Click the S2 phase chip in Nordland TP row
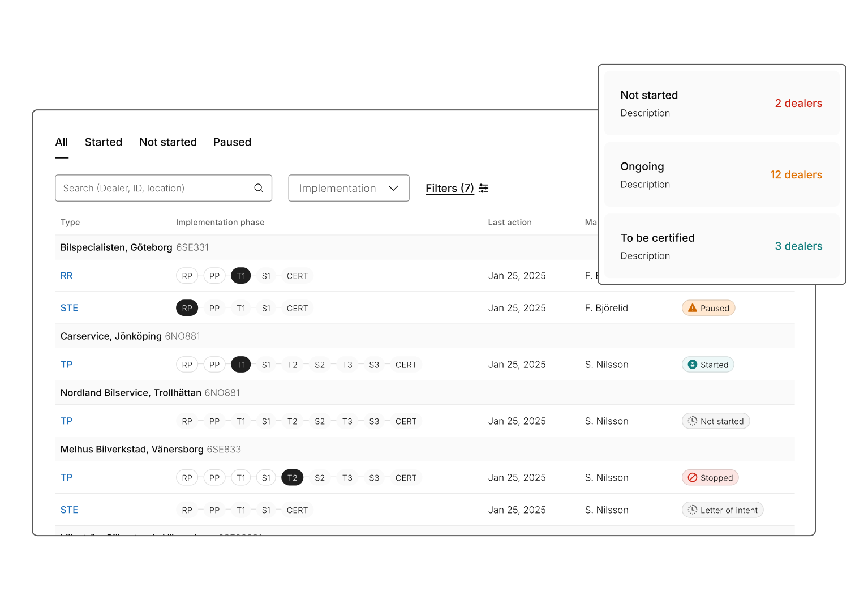The width and height of the screenshot is (868, 599). [320, 421]
